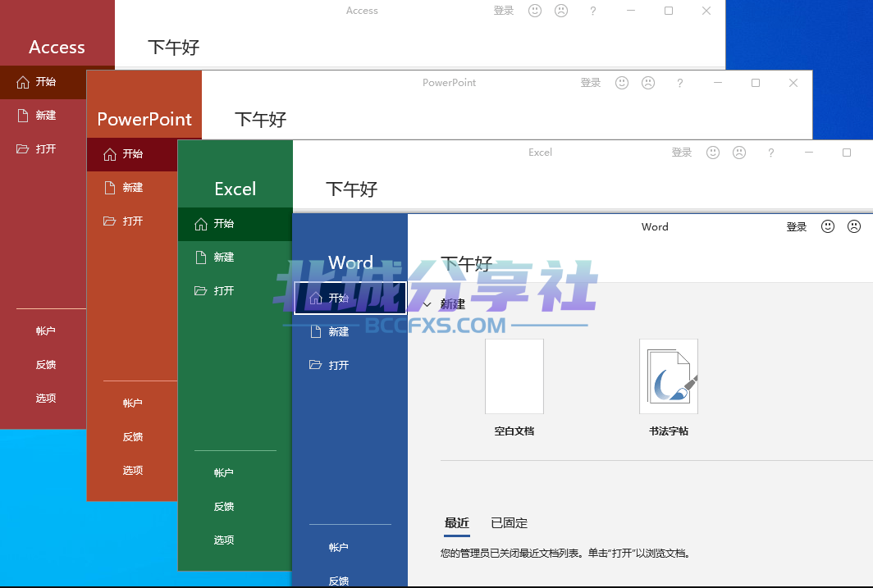Open 选项 in the PowerPoint sidebar
The width and height of the screenshot is (873, 588).
pyautogui.click(x=133, y=471)
